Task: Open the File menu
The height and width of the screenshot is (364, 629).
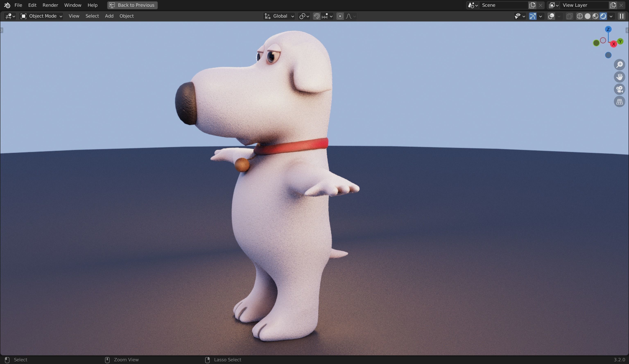Action: click(18, 5)
